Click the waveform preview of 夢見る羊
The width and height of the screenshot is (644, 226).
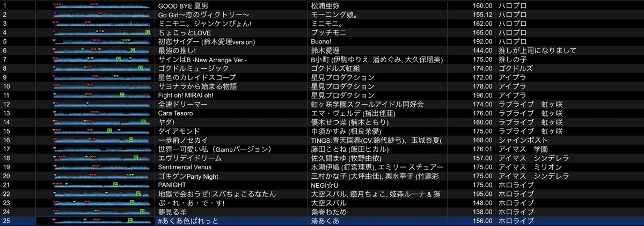click(x=101, y=212)
